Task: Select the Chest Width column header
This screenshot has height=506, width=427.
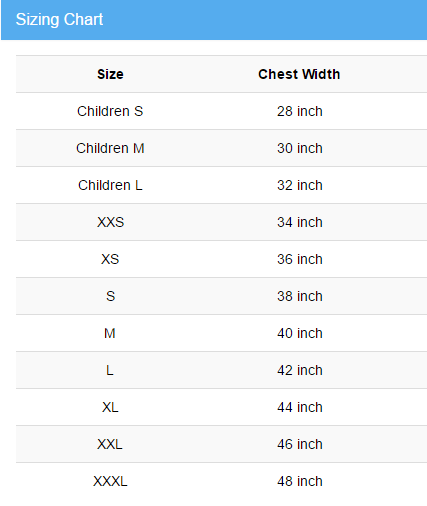Action: [299, 74]
